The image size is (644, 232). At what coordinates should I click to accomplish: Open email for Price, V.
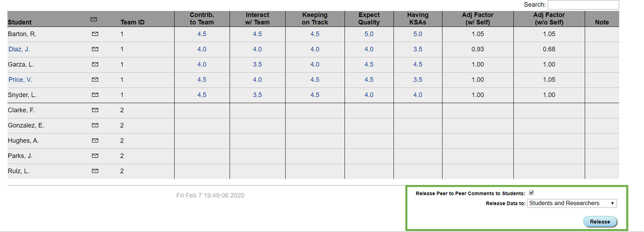(x=95, y=79)
